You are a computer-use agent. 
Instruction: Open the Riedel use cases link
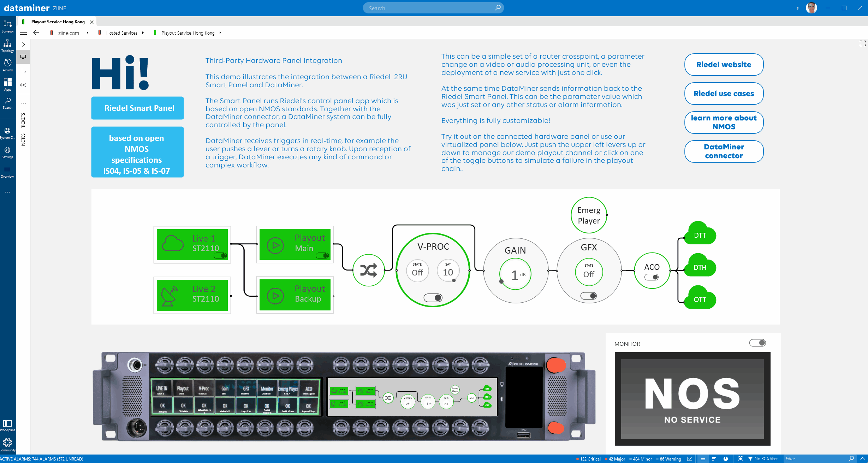724,94
